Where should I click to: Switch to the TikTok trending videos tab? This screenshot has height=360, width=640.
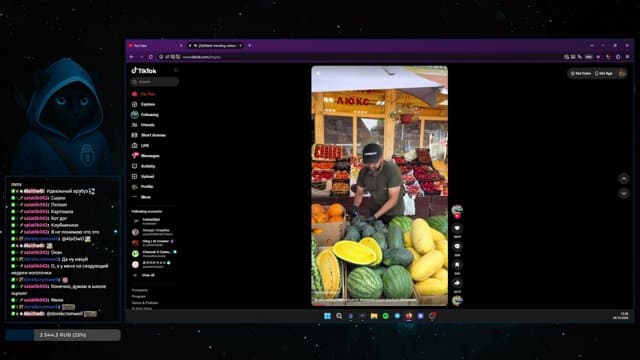tap(215, 46)
